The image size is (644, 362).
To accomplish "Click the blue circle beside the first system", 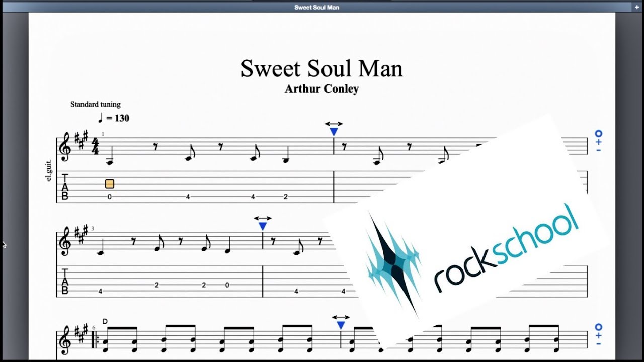I will [x=598, y=134].
